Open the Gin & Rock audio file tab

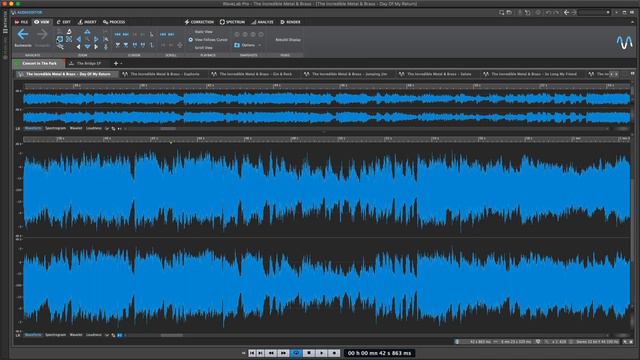point(253,74)
